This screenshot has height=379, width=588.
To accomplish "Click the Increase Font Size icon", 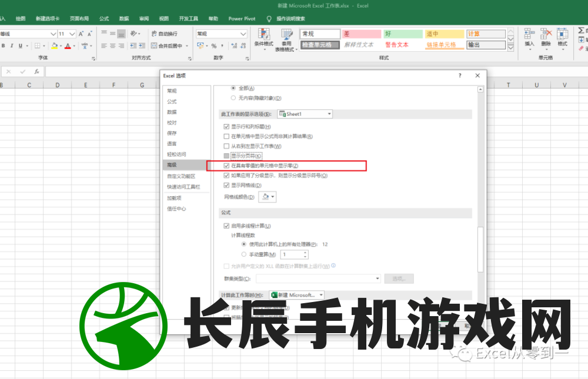I will pyautogui.click(x=82, y=34).
